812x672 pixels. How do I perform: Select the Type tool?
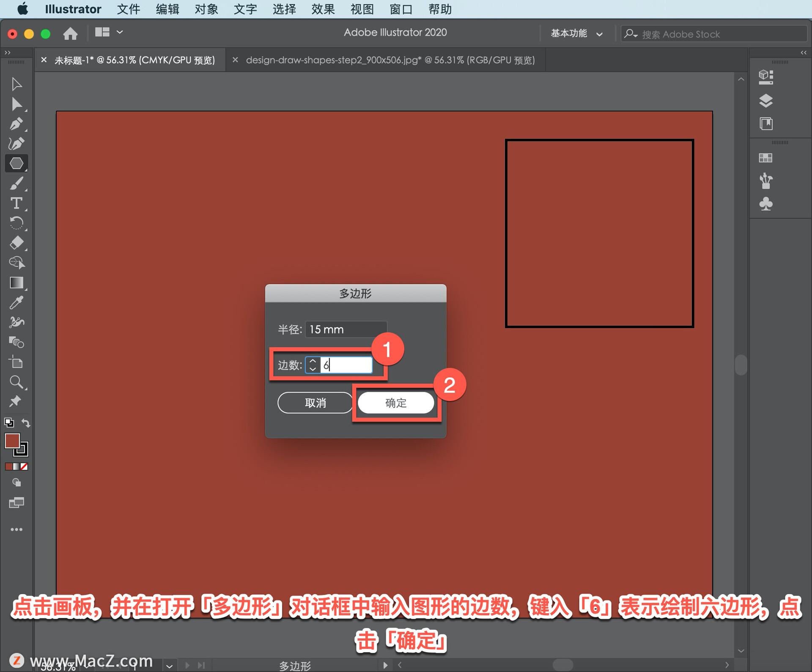tap(16, 203)
